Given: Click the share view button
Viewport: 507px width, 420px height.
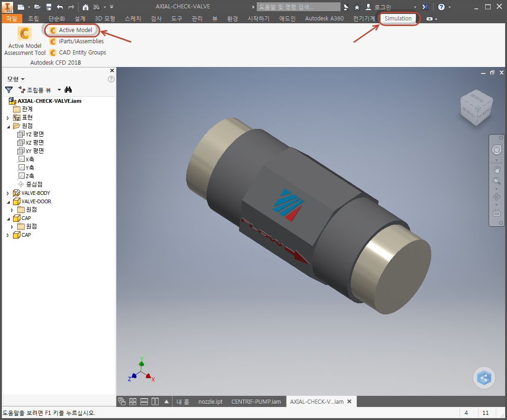Looking at the screenshot, I should [x=484, y=377].
